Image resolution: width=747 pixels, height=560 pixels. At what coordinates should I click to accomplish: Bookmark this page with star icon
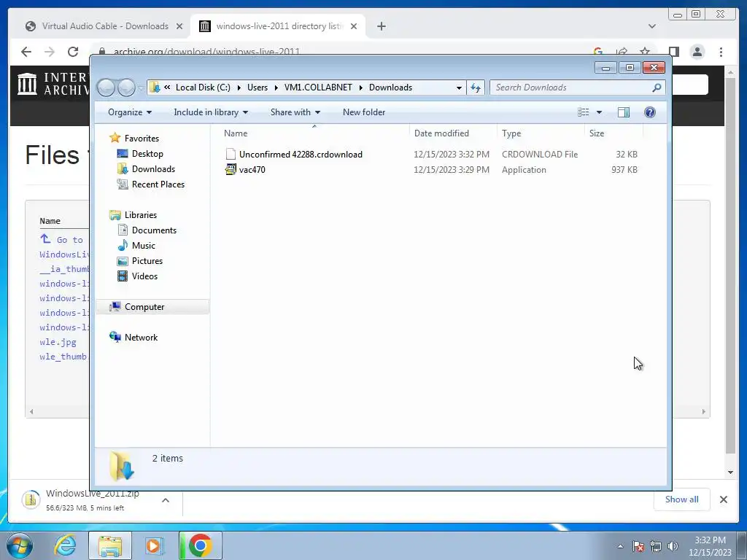click(645, 52)
